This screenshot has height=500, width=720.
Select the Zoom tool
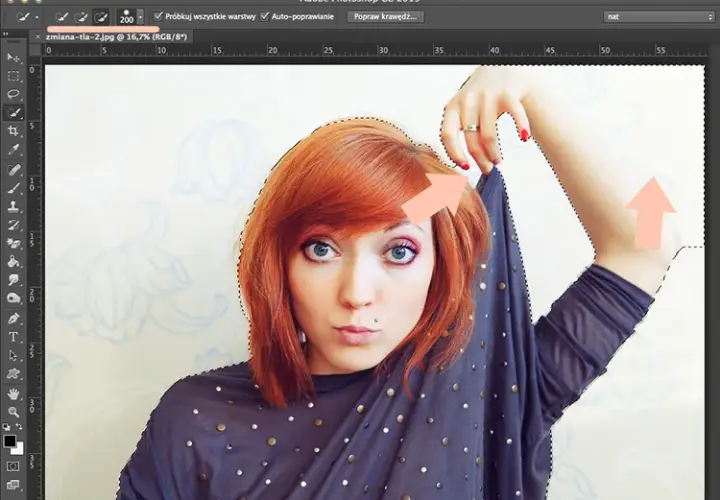coord(13,412)
